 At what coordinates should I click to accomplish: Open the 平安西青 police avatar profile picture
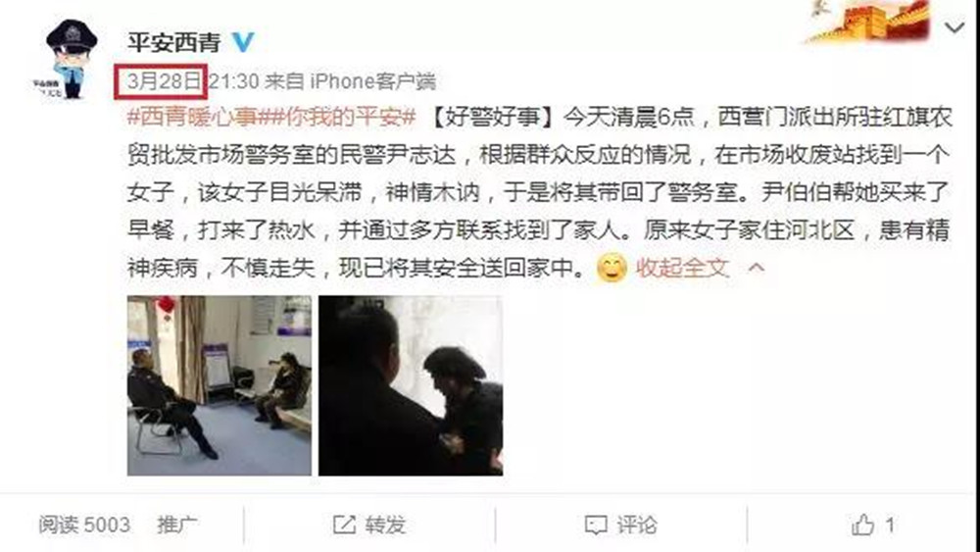point(71,58)
